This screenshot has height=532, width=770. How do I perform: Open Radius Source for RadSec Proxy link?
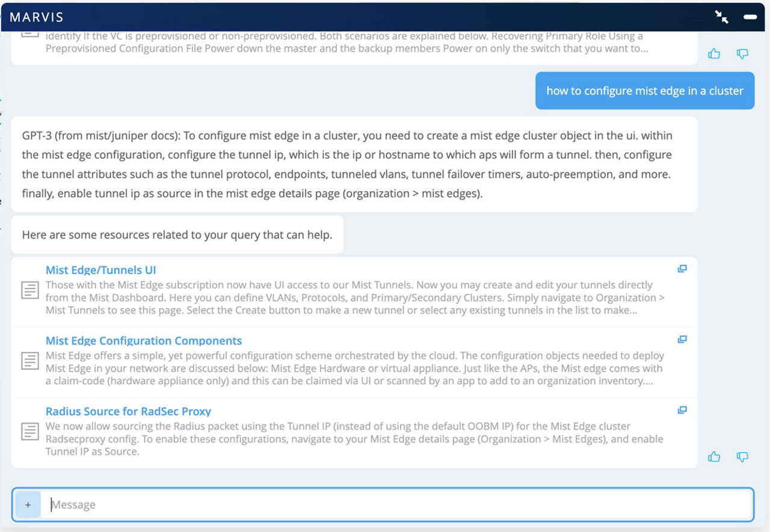(128, 412)
